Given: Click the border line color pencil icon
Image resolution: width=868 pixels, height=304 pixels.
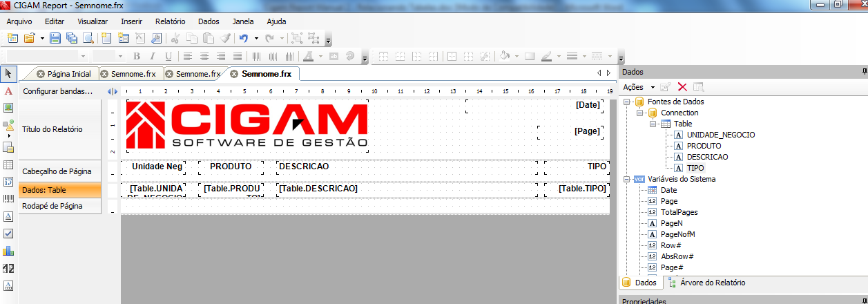Looking at the screenshot, I should coord(546,56).
